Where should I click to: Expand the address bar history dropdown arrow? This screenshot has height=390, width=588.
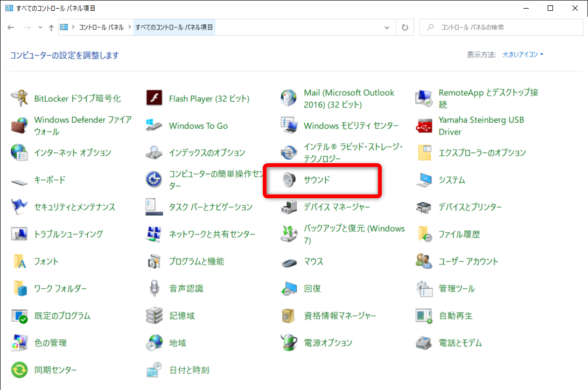(x=387, y=27)
